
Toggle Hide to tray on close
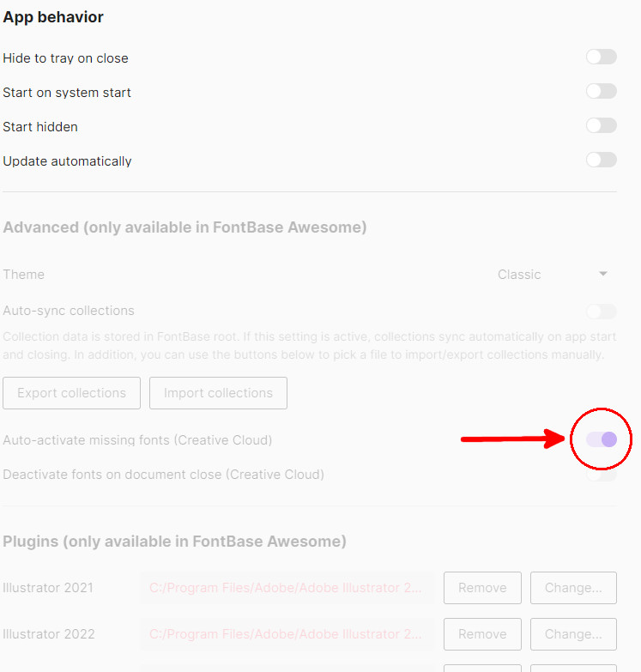click(x=601, y=58)
